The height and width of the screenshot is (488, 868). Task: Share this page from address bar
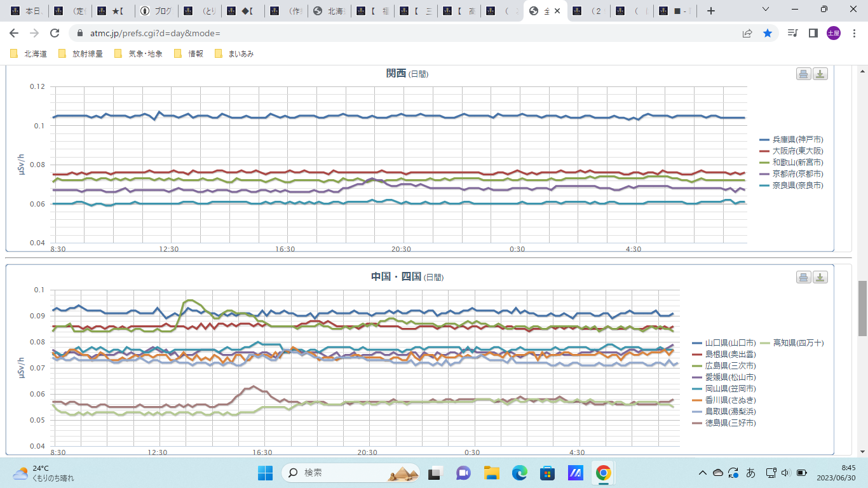coord(747,33)
